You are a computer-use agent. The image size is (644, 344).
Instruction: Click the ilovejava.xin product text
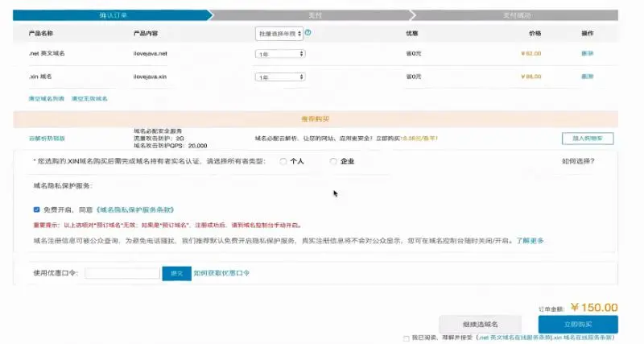[150, 77]
